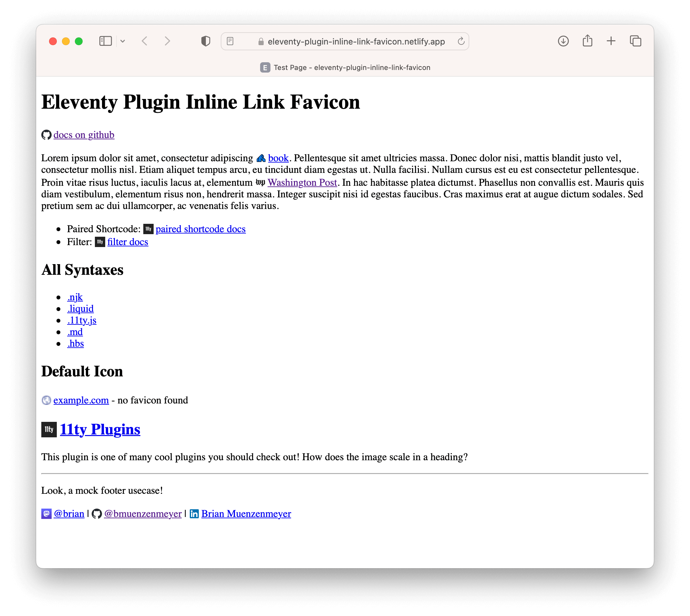The width and height of the screenshot is (690, 616).
Task: Open the .liquid syntax link
Action: coord(80,309)
